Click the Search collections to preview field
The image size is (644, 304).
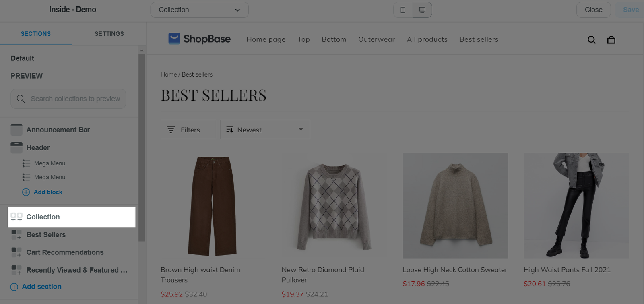(x=68, y=99)
